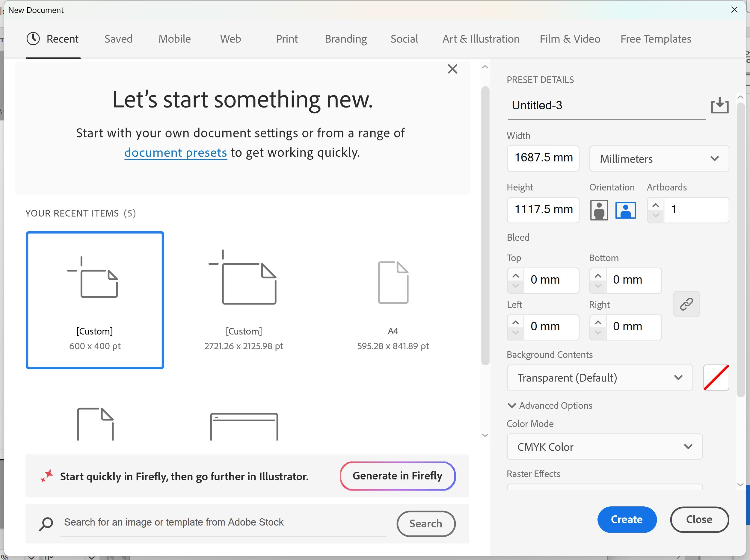Click the clock icon on the Recent tab

click(x=33, y=39)
